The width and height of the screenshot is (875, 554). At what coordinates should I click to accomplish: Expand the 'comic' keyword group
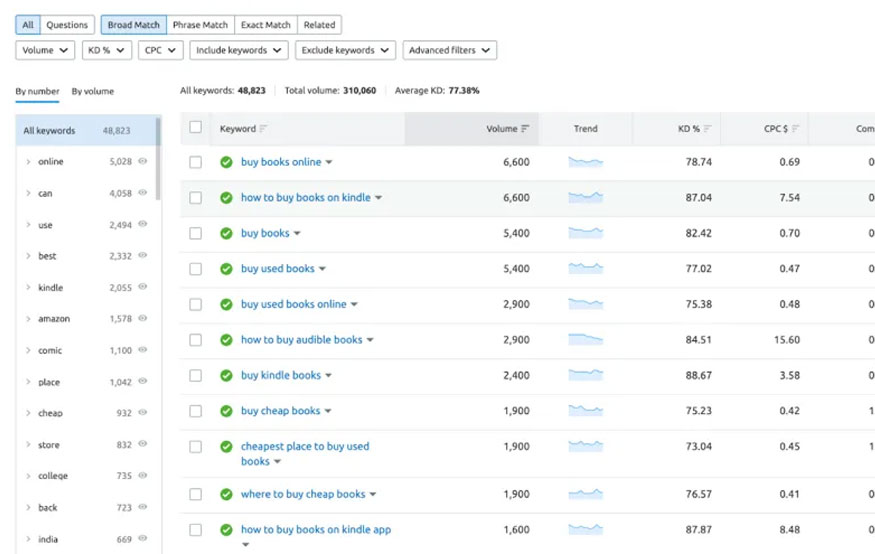click(28, 350)
